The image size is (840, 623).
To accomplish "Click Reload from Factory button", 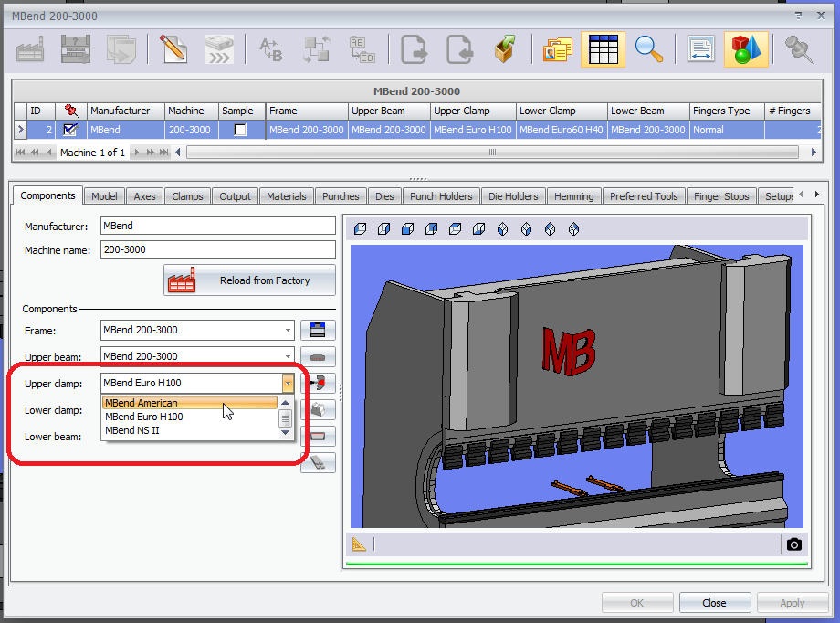I will point(249,280).
